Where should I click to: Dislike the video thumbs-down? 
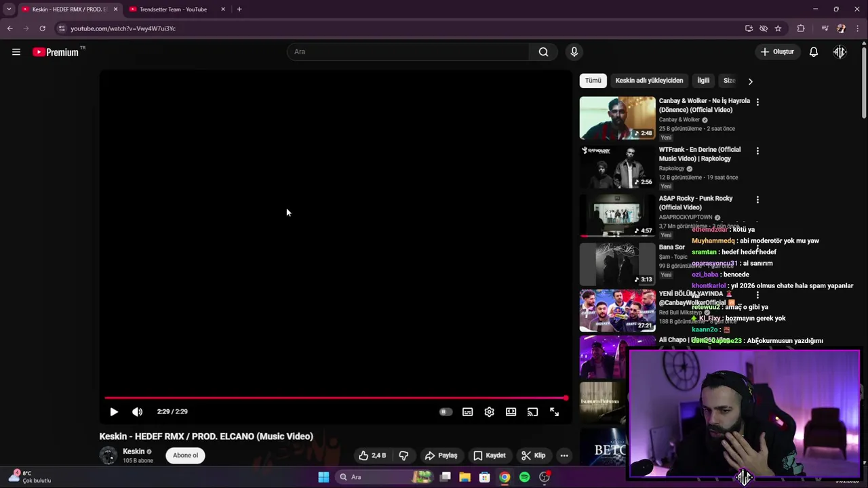[403, 455]
